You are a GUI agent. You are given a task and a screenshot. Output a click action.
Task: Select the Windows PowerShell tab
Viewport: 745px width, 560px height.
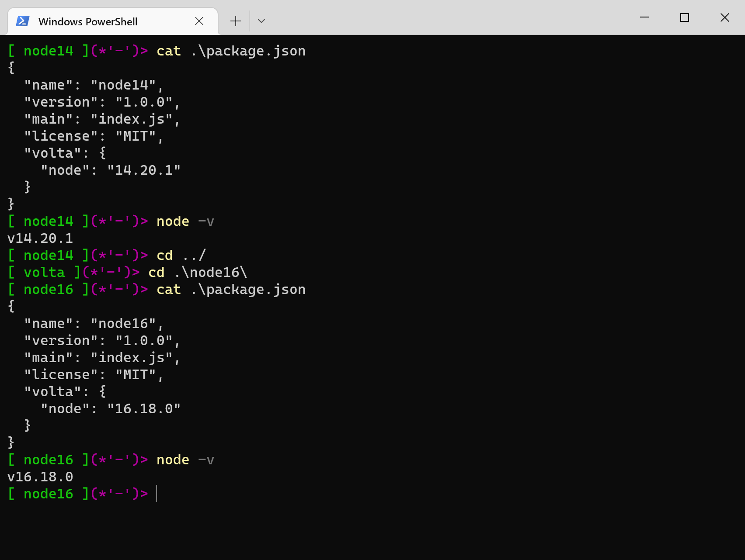click(113, 21)
